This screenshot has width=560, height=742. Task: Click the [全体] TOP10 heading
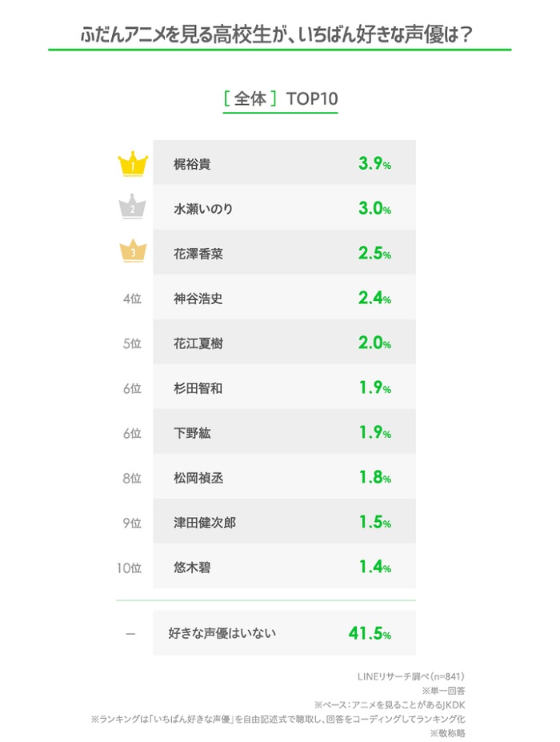(x=281, y=99)
